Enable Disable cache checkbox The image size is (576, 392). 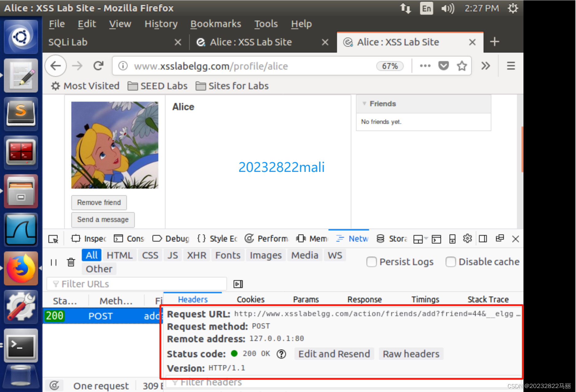pos(451,262)
